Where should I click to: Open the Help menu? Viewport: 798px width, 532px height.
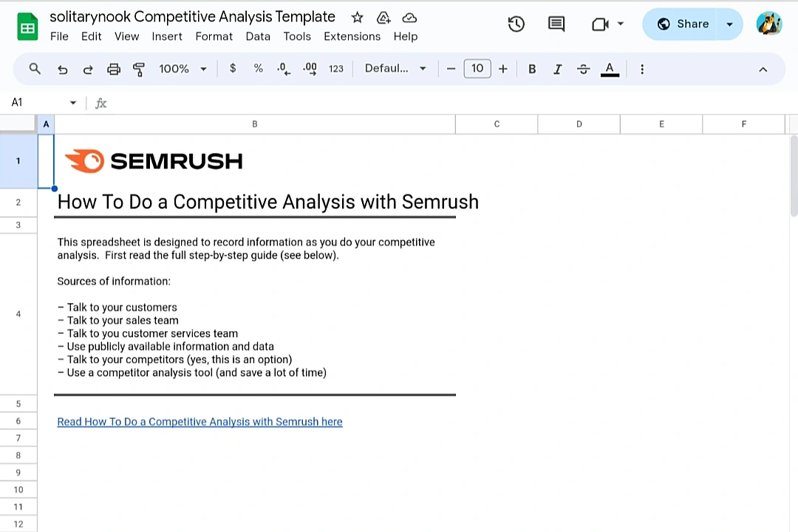(405, 37)
